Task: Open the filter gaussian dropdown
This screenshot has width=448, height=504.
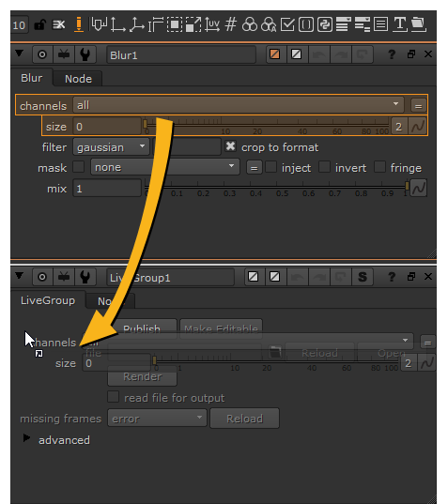Action: [111, 147]
